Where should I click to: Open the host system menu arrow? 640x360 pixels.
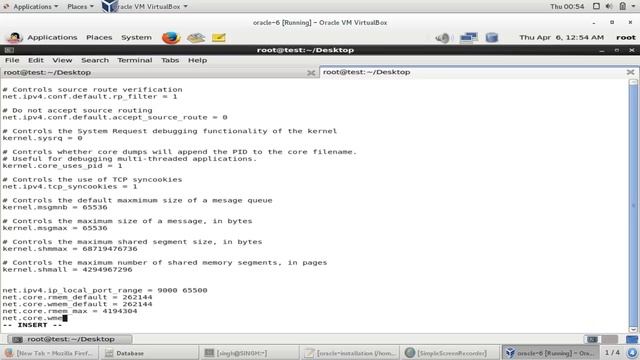[634, 7]
